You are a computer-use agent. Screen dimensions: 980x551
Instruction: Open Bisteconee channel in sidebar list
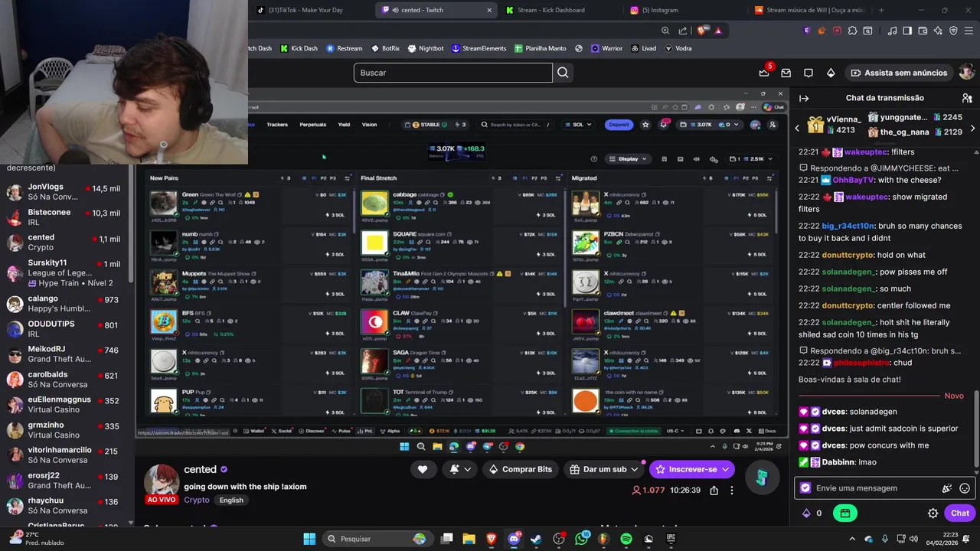coord(67,217)
